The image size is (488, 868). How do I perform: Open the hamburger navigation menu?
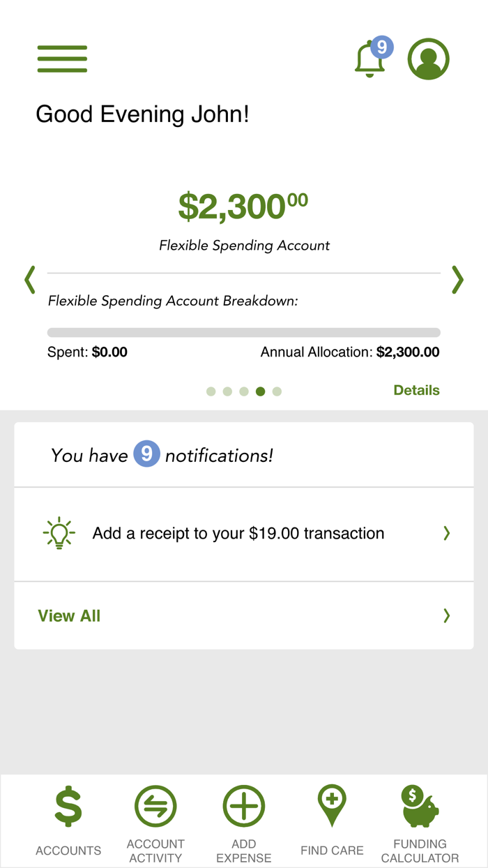(62, 59)
